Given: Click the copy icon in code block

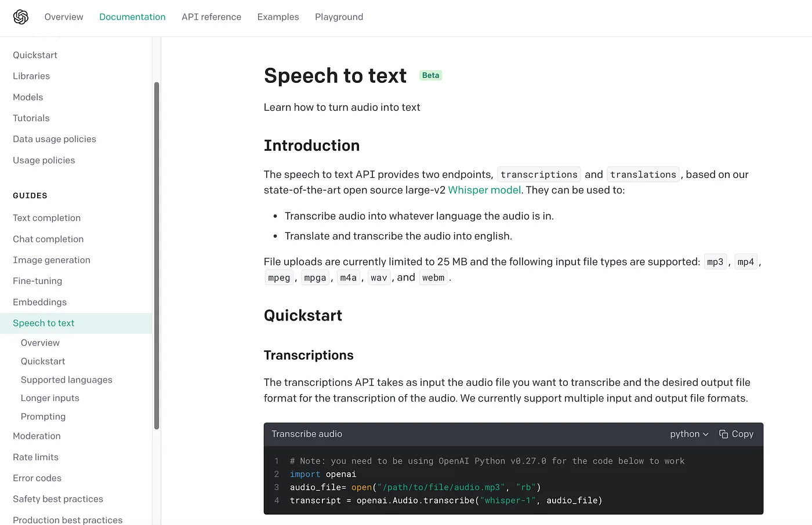Looking at the screenshot, I should point(723,434).
